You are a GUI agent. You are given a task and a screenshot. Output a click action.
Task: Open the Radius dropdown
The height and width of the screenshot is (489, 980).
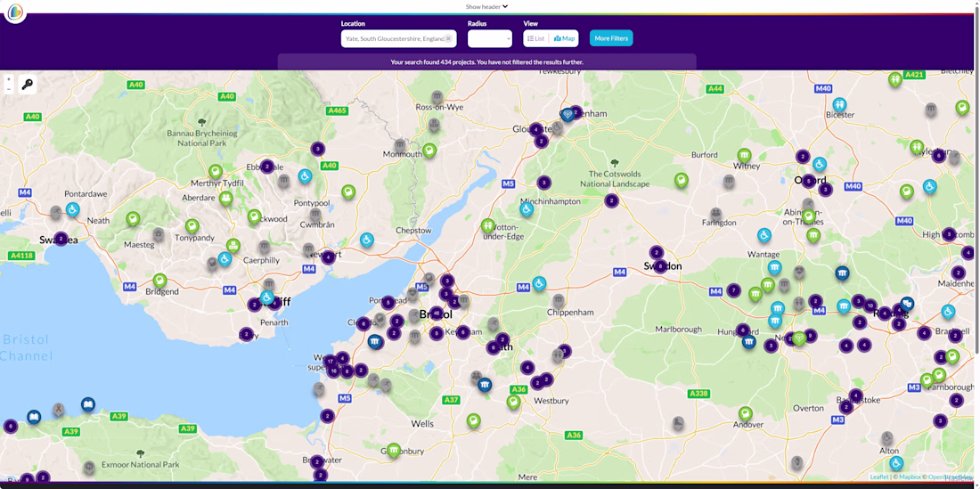[x=490, y=38]
